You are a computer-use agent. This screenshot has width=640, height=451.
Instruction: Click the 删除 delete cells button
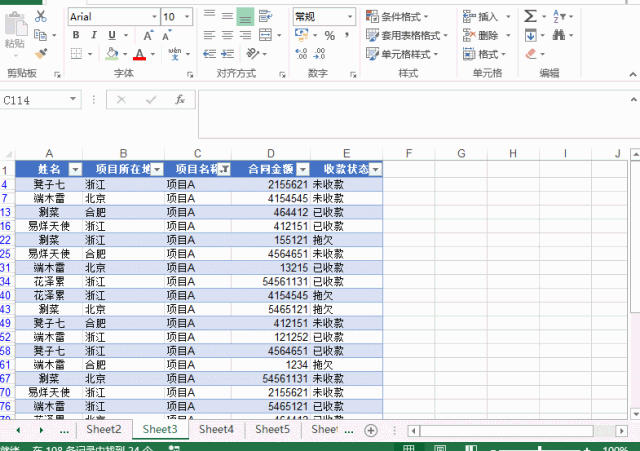(481, 36)
